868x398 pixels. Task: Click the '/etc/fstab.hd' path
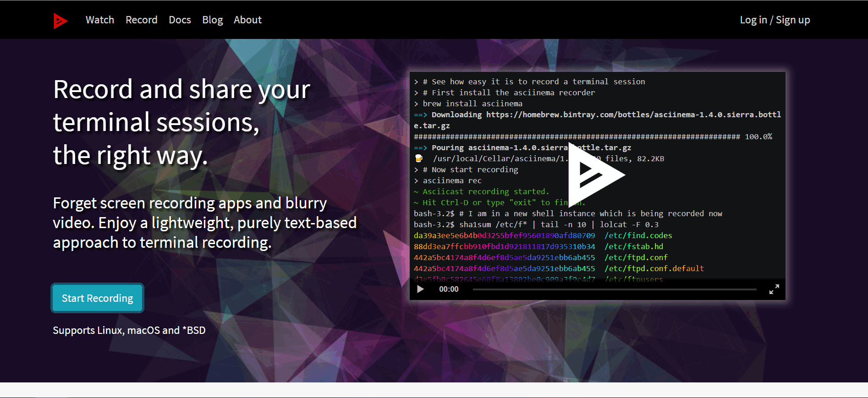coord(633,246)
